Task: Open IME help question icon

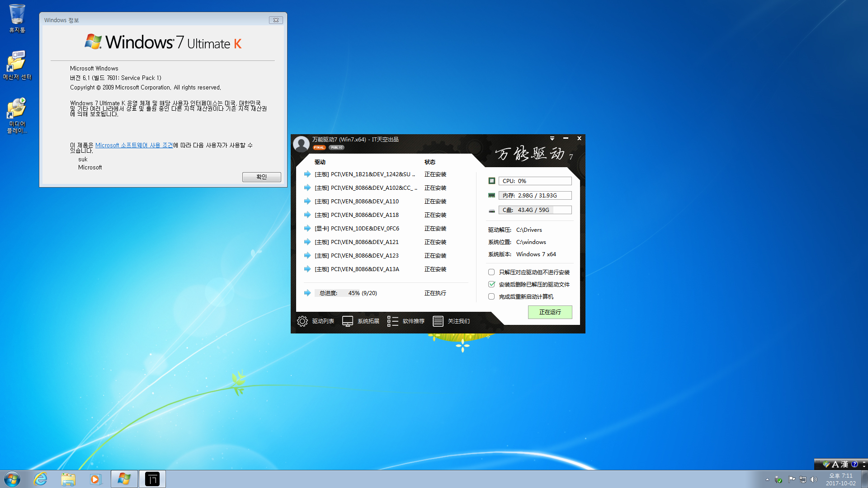Action: tap(854, 464)
